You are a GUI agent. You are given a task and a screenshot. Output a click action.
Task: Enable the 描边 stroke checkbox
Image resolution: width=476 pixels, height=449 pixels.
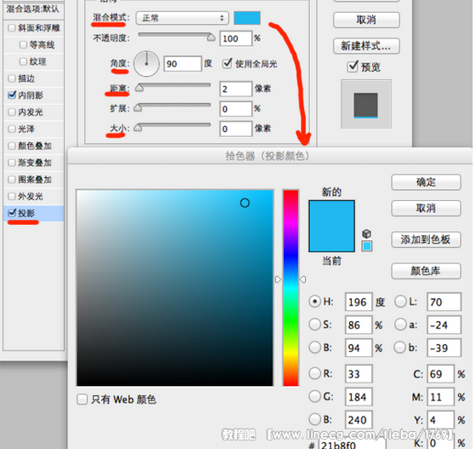[12, 78]
